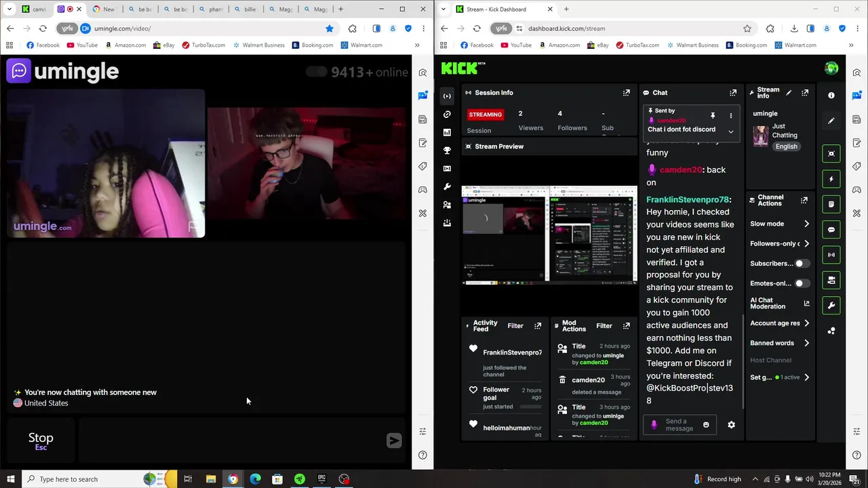Edit Stream info with the pencil icon
The width and height of the screenshot is (868, 488).
(788, 92)
